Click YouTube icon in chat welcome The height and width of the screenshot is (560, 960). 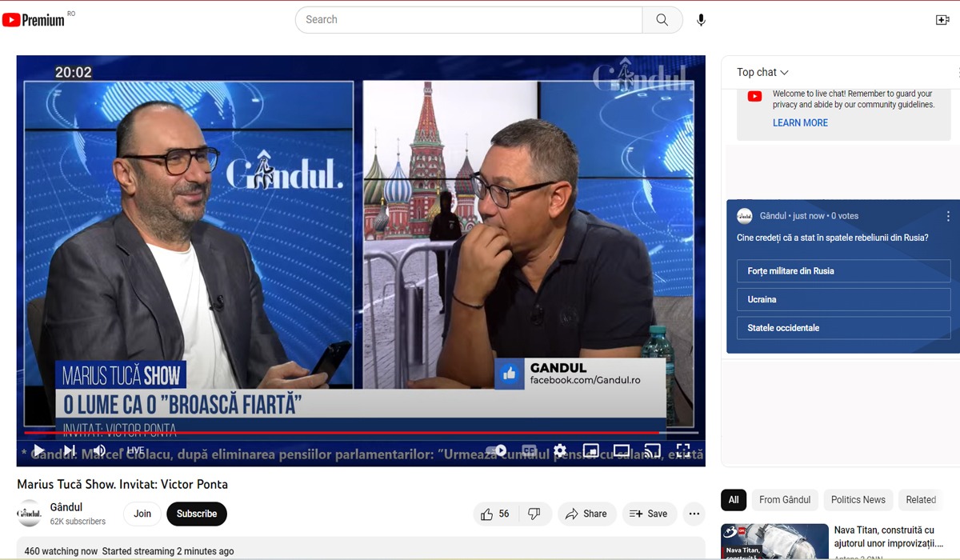[754, 96]
